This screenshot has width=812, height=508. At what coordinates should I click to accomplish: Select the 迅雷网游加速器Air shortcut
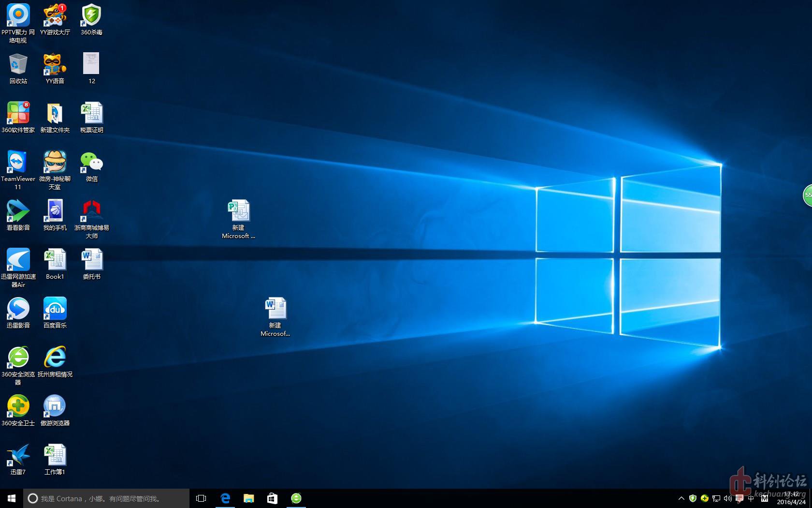(x=18, y=268)
